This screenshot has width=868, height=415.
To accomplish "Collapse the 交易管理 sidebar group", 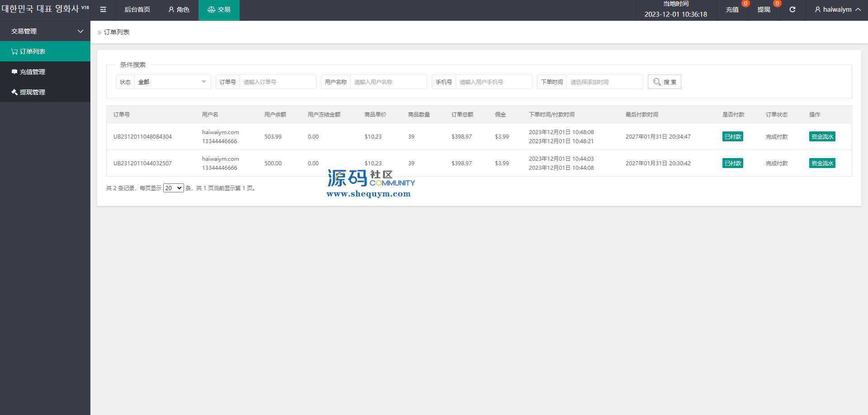I will 45,31.
